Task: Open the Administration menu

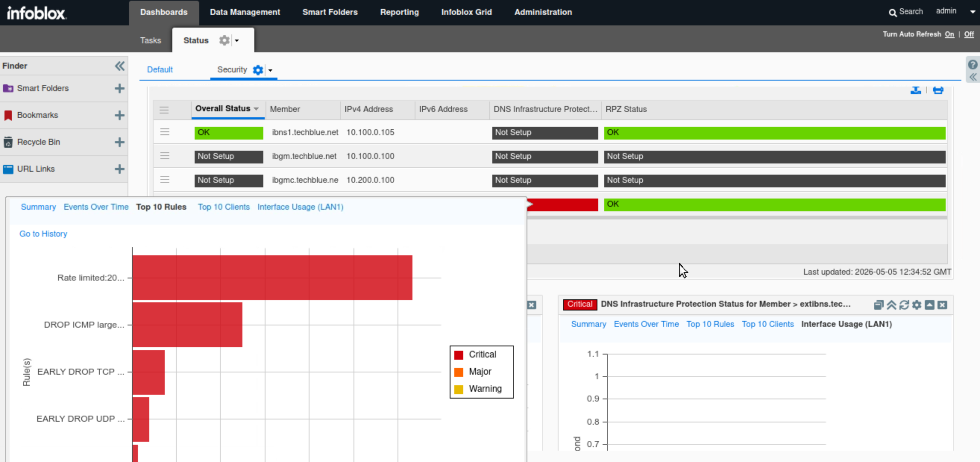Action: pos(543,12)
